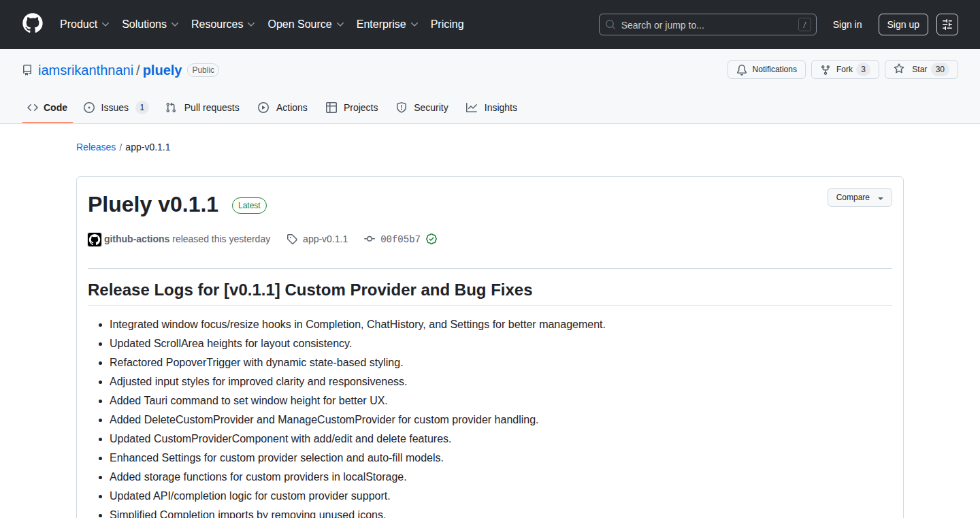
Task: Click the Fork count 3
Action: click(x=863, y=69)
